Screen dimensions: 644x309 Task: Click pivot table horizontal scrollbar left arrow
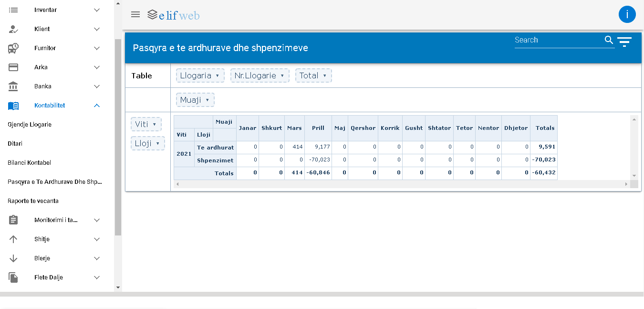pos(177,184)
